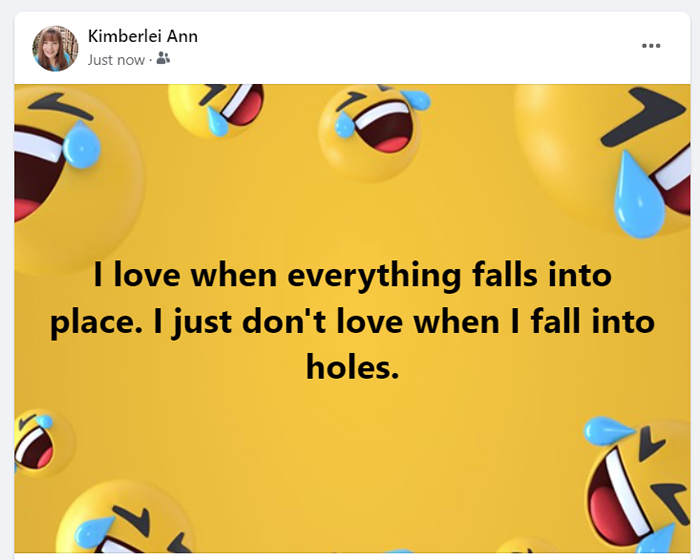The height and width of the screenshot is (560, 700).
Task: Click Kimberlei Ann's profile picture
Action: click(x=55, y=48)
